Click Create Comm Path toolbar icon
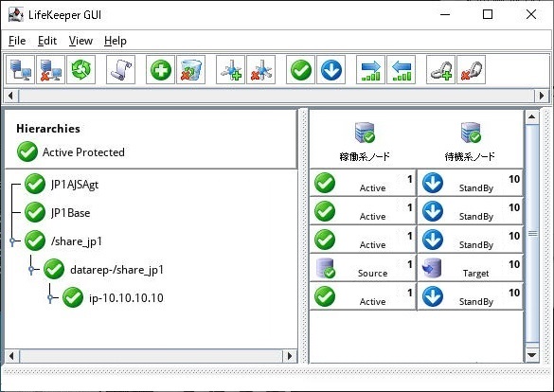The image size is (554, 392). click(230, 69)
